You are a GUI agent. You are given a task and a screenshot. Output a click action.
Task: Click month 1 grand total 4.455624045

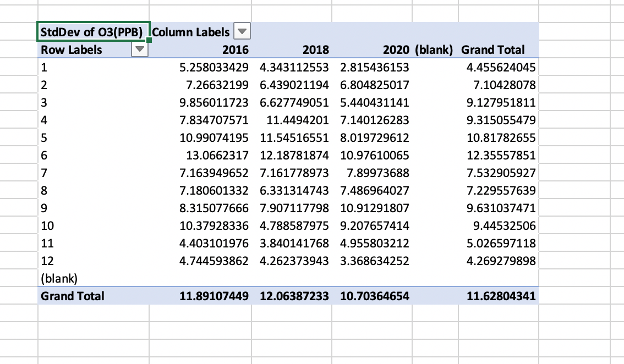(501, 68)
